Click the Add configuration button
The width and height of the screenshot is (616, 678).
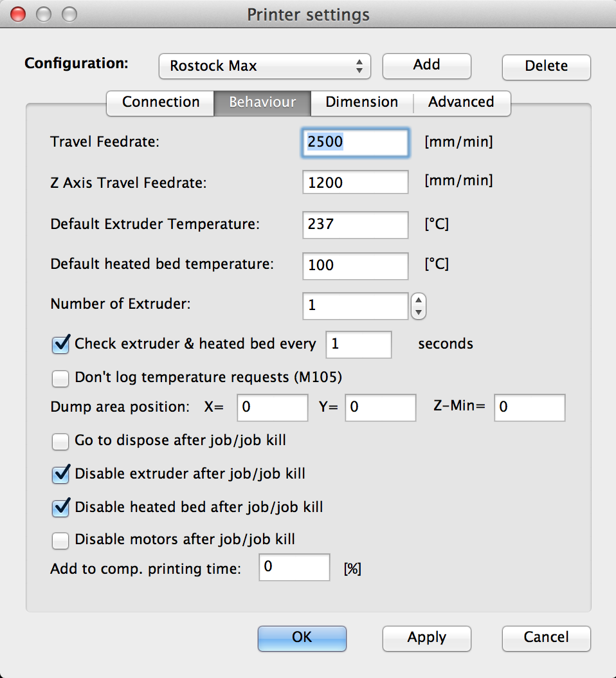426,65
